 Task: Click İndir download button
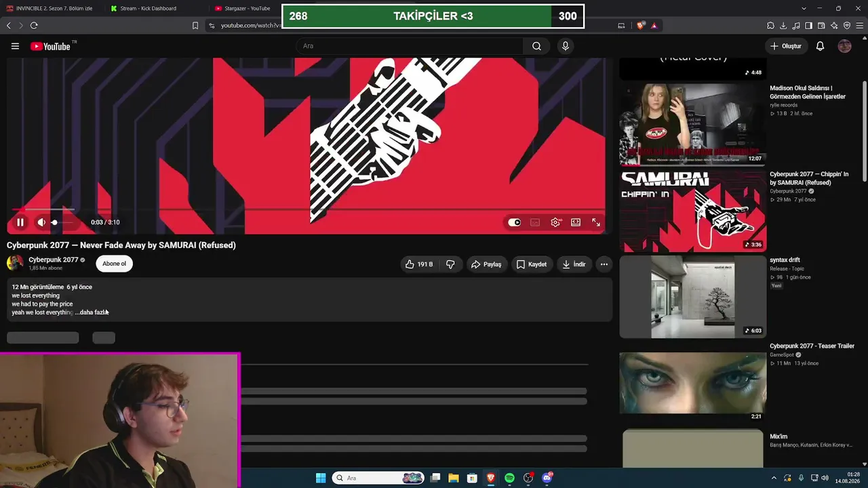point(574,264)
